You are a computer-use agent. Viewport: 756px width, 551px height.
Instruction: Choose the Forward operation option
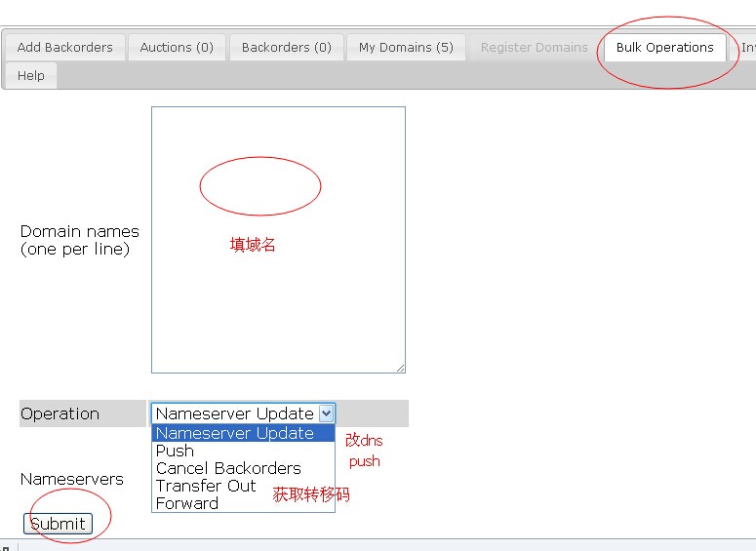(x=187, y=503)
